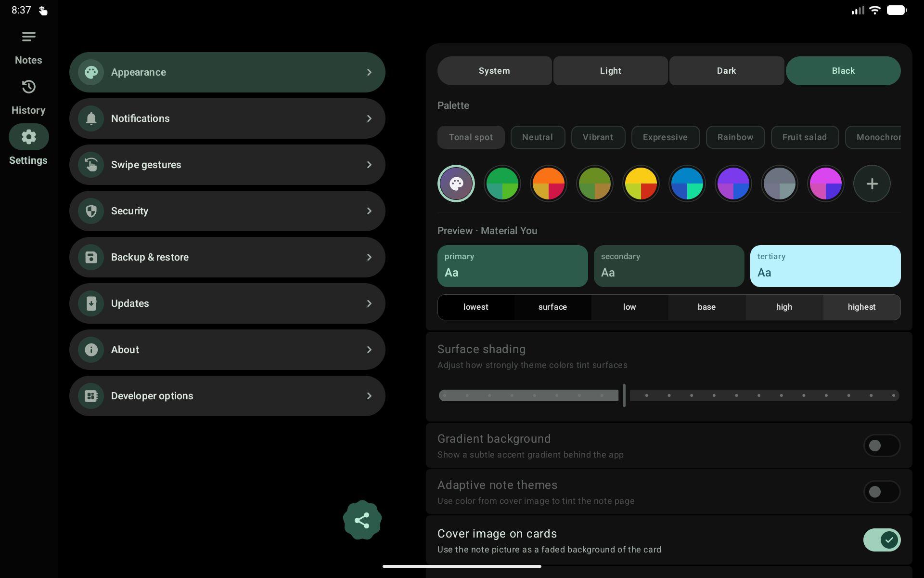This screenshot has height=578, width=924.
Task: Select the green color swatch
Action: tap(502, 184)
